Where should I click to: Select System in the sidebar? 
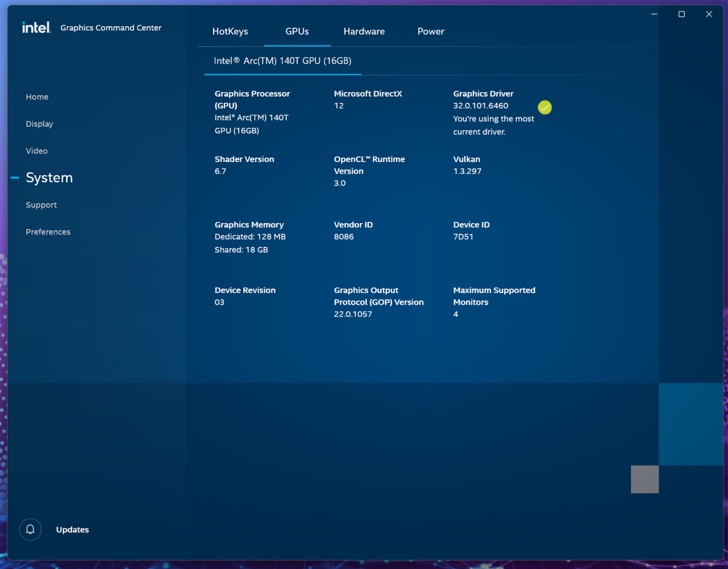[x=49, y=178]
